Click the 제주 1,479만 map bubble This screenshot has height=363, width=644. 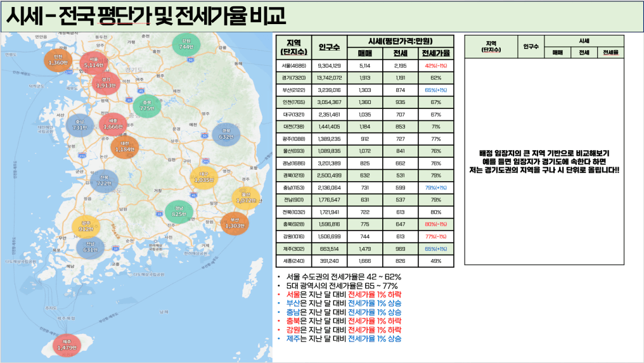[67, 346]
